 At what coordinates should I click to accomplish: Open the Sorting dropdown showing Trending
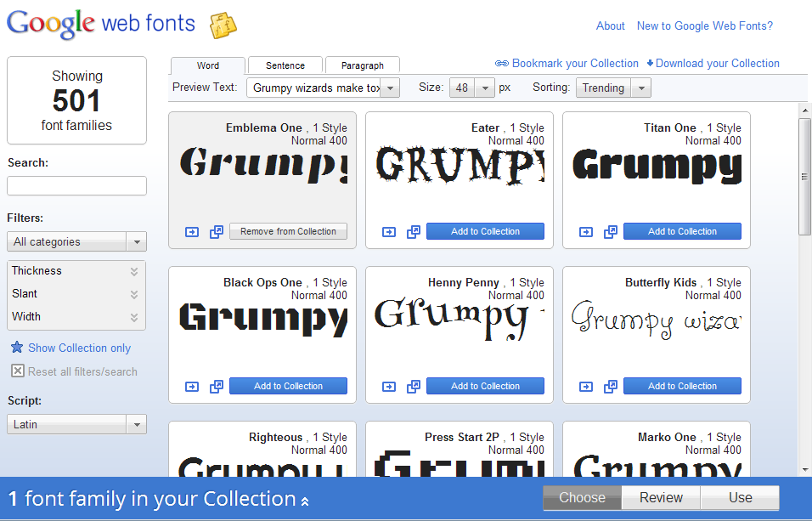tap(613, 87)
